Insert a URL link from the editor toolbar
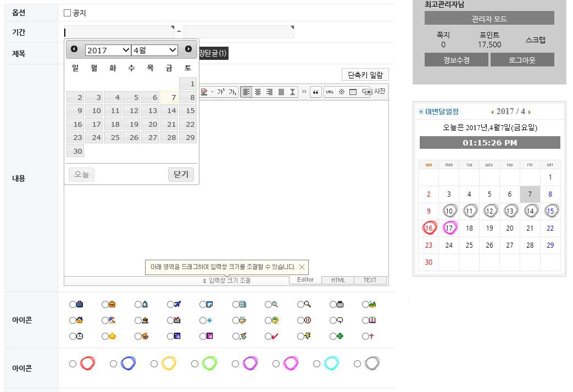The height and width of the screenshot is (392, 573). coord(330,92)
